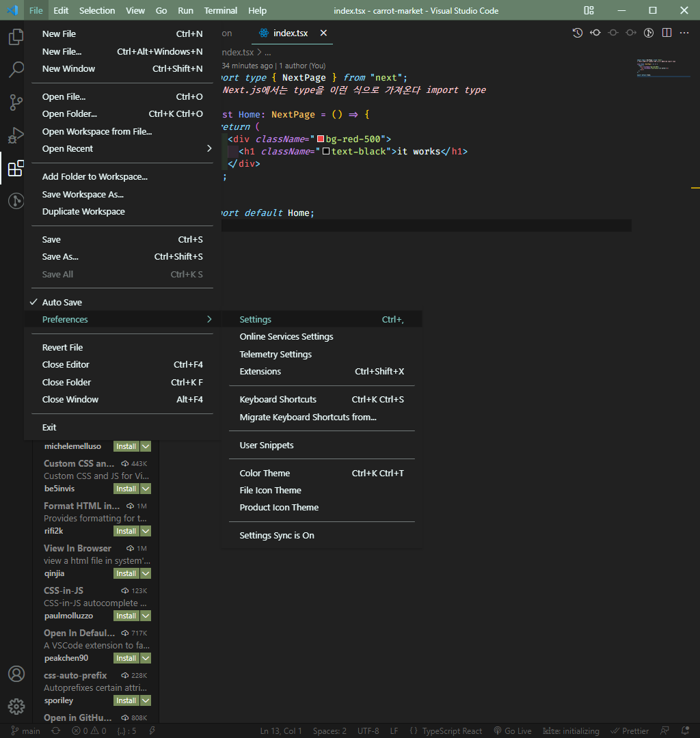700x738 pixels.
Task: Open the Manage gear in activity bar
Action: coord(16,707)
